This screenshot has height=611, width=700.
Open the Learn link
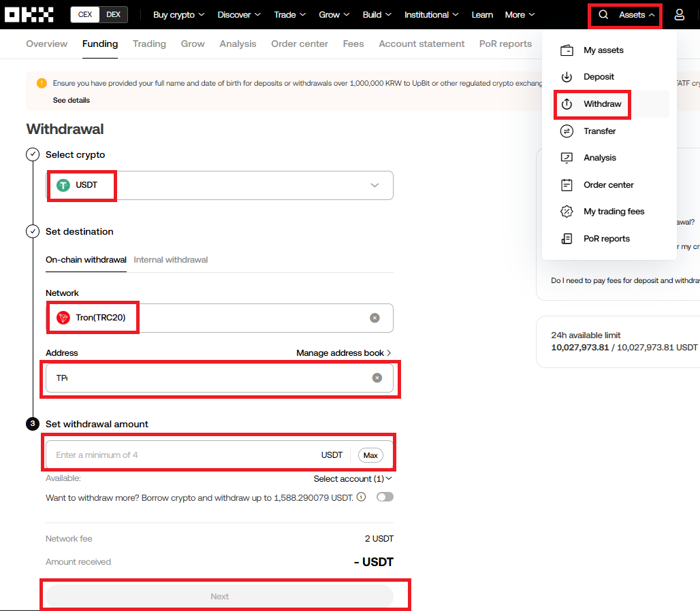tap(482, 15)
